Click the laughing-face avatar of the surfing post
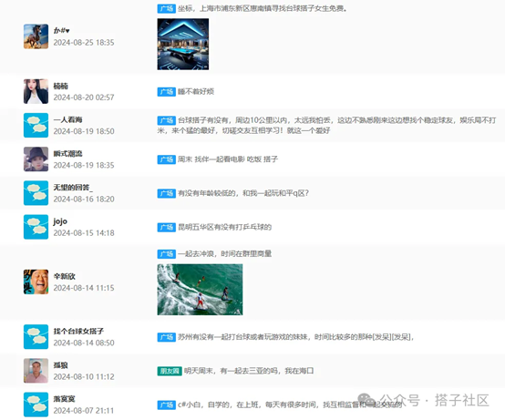Image resolution: width=505 pixels, height=420 pixels. (x=36, y=282)
